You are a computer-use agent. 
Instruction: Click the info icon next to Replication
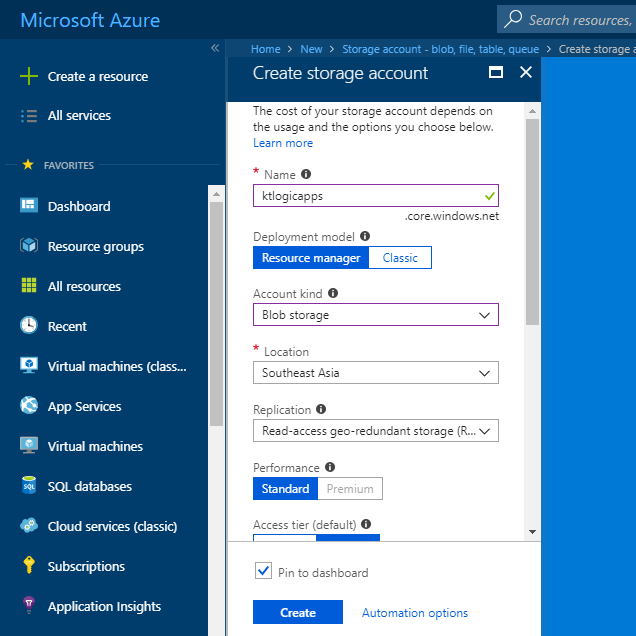coord(321,409)
